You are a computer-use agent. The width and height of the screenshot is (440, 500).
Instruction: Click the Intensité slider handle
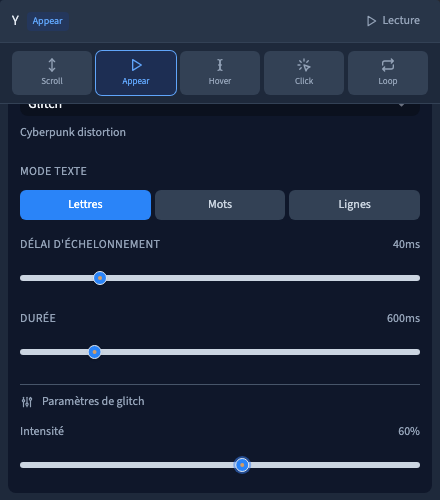[242, 465]
